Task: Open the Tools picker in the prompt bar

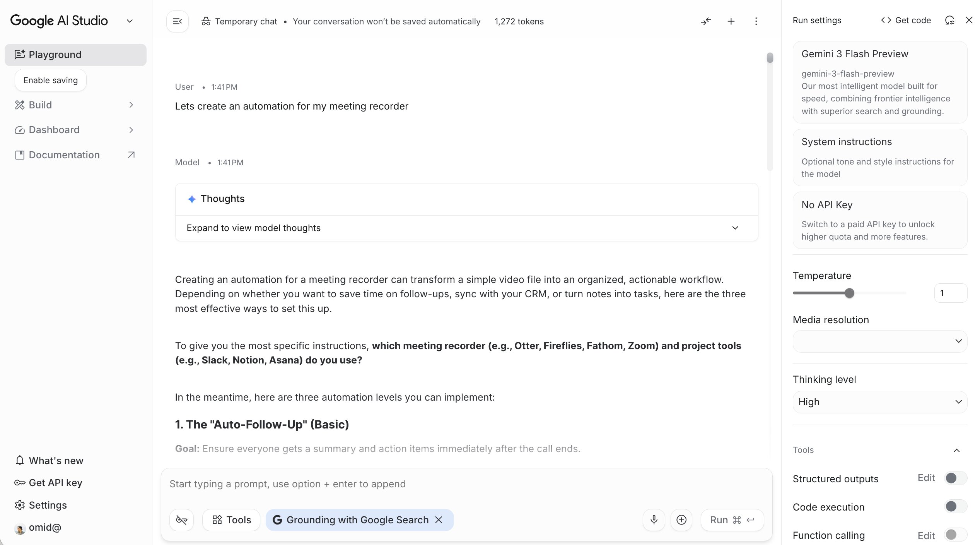Action: click(x=231, y=520)
